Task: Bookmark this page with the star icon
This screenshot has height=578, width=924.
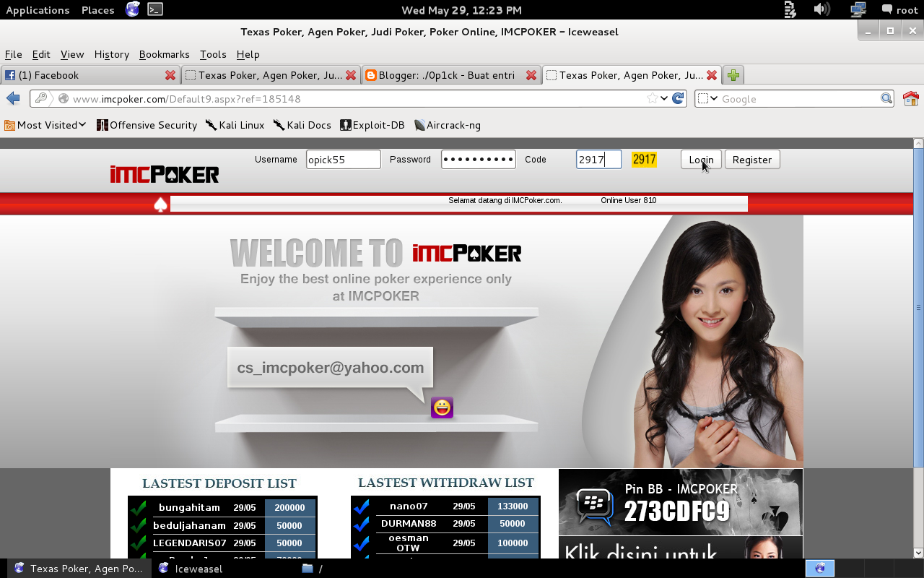Action: (x=653, y=98)
